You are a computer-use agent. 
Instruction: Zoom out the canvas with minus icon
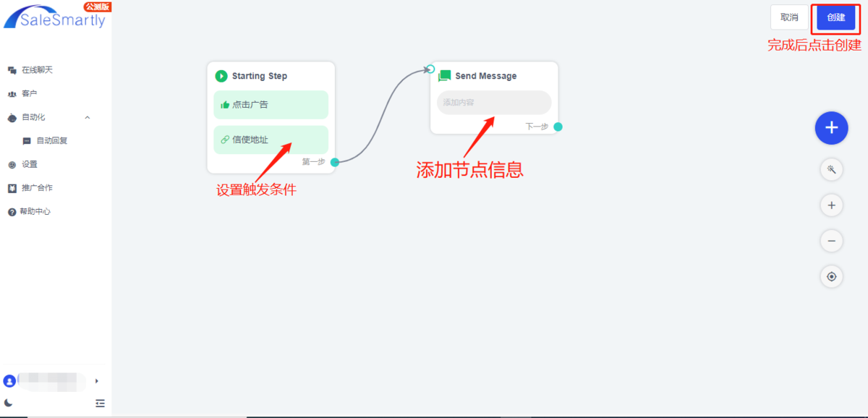click(832, 241)
